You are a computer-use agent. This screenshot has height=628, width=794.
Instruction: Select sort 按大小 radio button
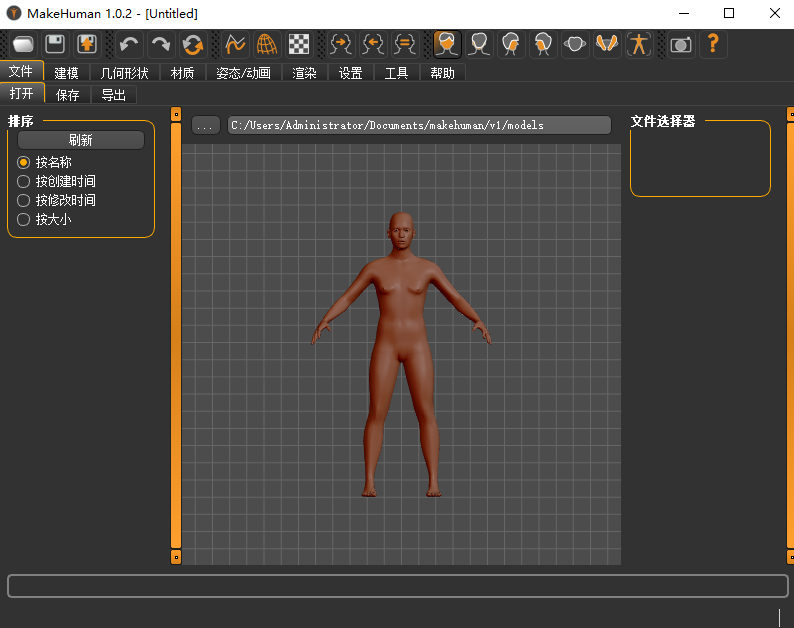pyautogui.click(x=23, y=219)
